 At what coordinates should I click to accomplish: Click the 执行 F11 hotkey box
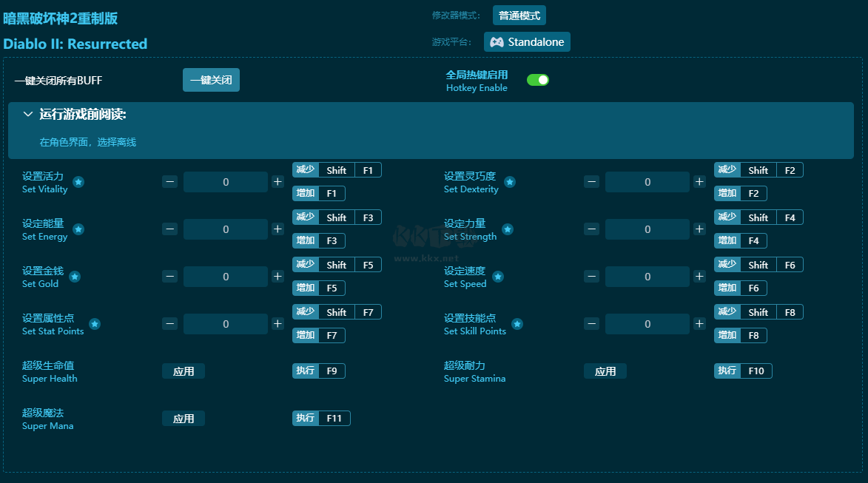(x=321, y=418)
